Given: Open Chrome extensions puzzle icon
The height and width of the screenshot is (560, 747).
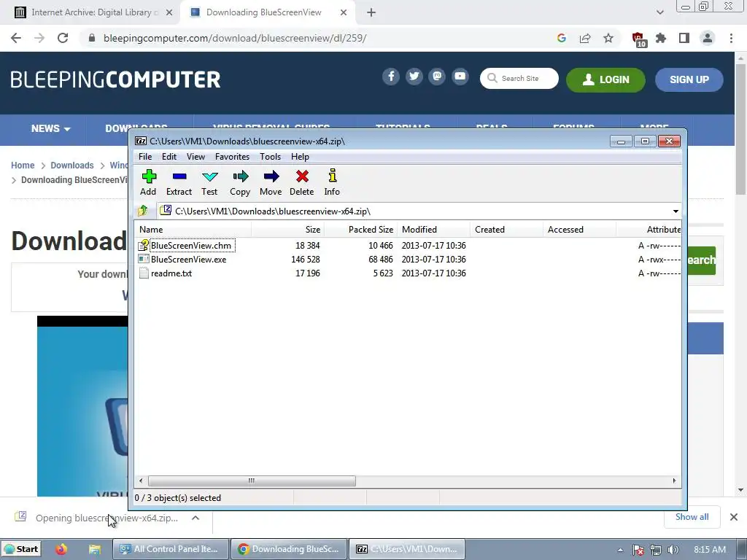Looking at the screenshot, I should coord(661,38).
